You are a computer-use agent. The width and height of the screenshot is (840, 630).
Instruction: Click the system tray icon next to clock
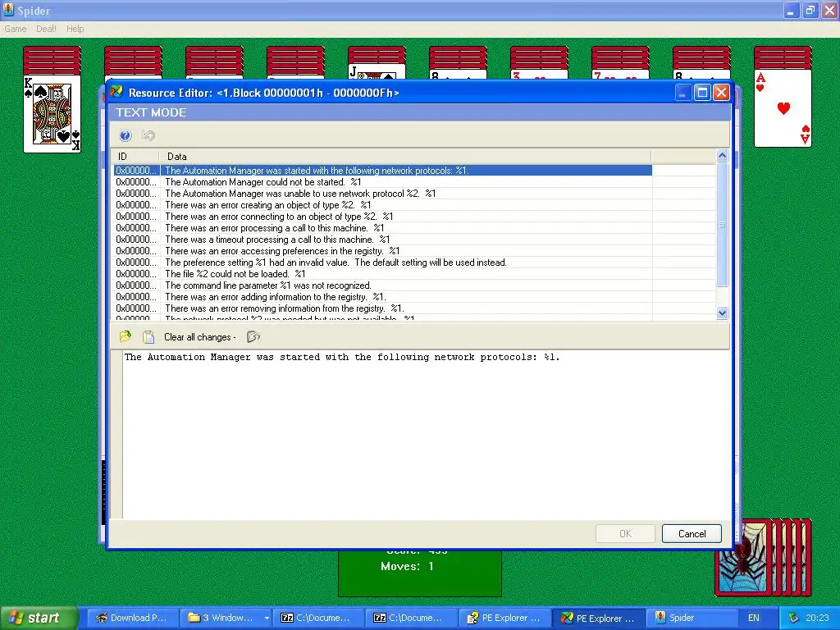(x=793, y=618)
